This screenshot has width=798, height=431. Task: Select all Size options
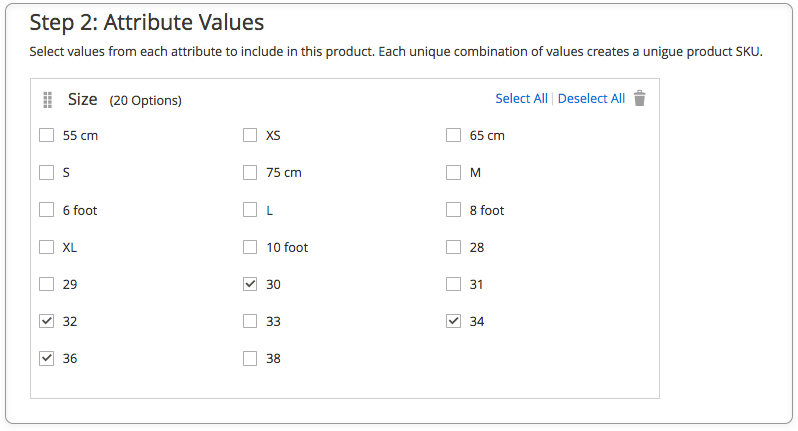click(521, 99)
